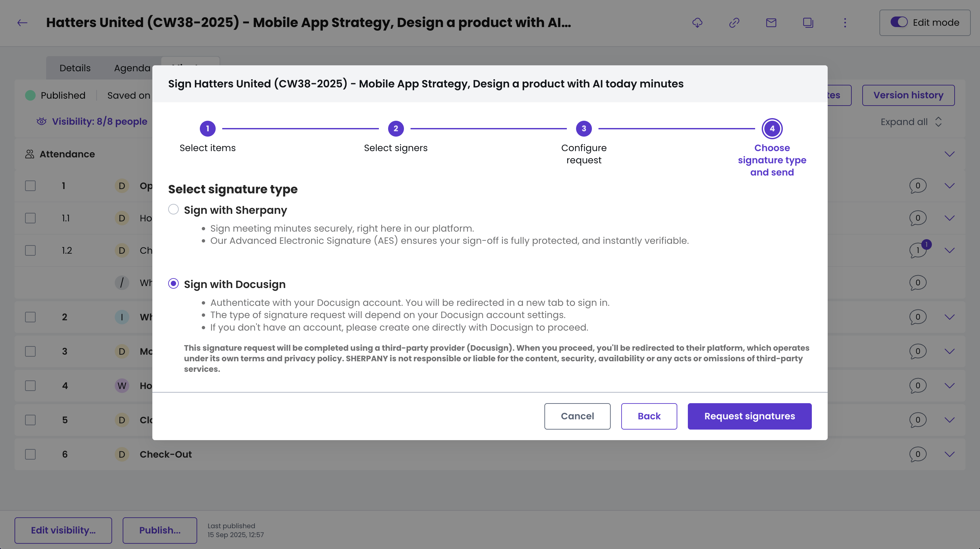Click the cloud download icon
The image size is (980, 549).
(x=697, y=23)
